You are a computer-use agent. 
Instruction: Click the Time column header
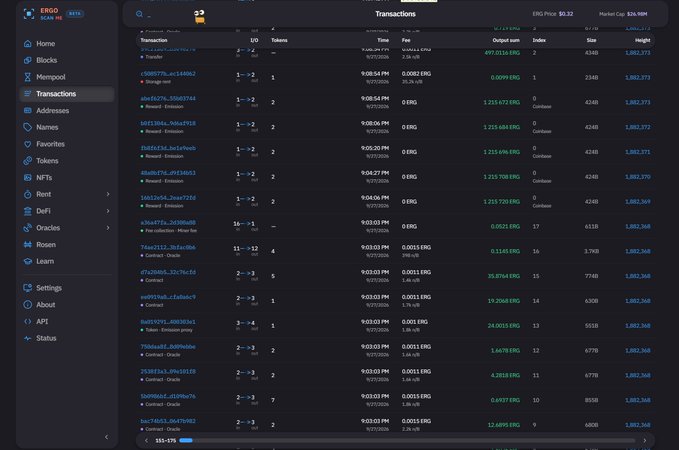pos(383,40)
